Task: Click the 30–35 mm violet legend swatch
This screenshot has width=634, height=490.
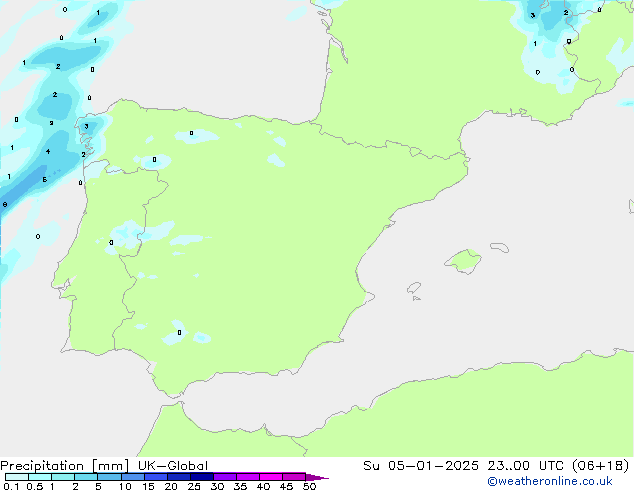Action: [225, 477]
